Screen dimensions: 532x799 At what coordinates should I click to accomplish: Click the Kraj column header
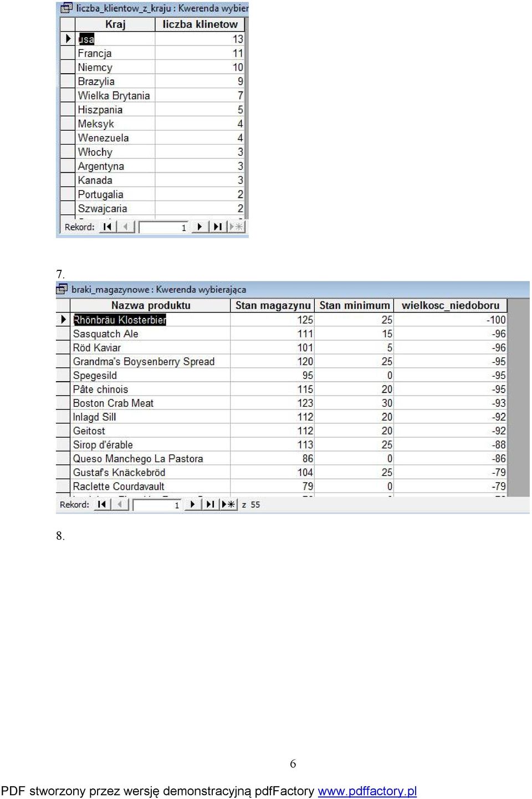(x=115, y=24)
